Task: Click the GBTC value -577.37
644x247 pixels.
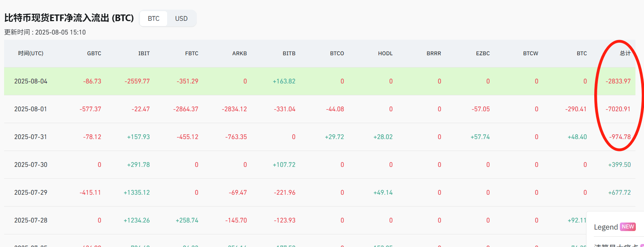Action: pyautogui.click(x=90, y=109)
